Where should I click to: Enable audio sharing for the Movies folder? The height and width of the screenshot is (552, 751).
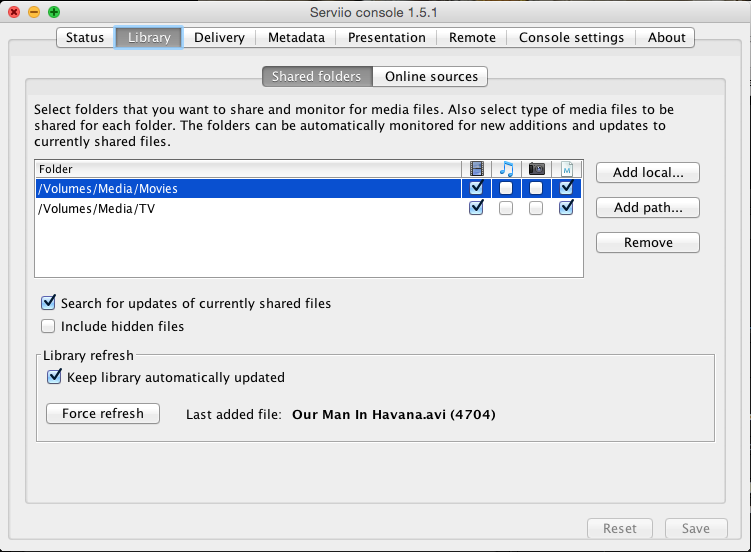[x=507, y=188]
